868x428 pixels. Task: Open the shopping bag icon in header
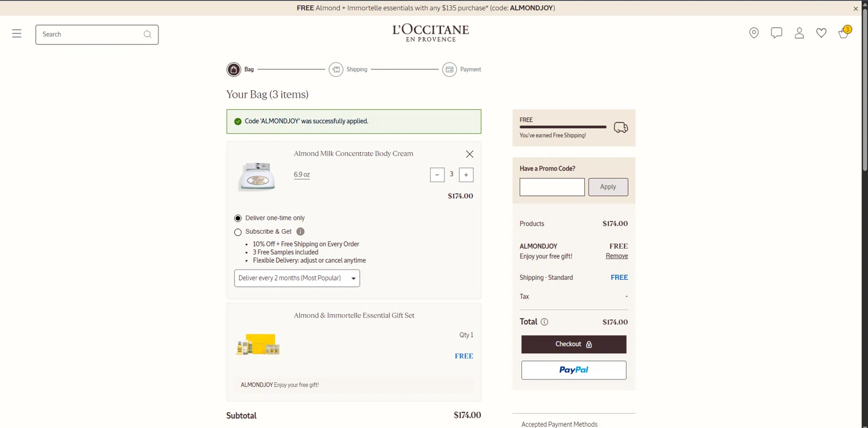tap(844, 32)
